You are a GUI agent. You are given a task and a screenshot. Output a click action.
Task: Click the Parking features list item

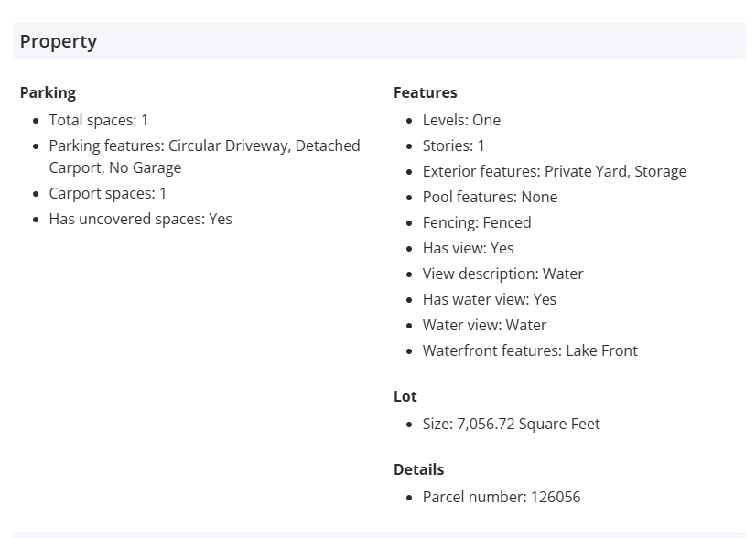click(x=204, y=156)
